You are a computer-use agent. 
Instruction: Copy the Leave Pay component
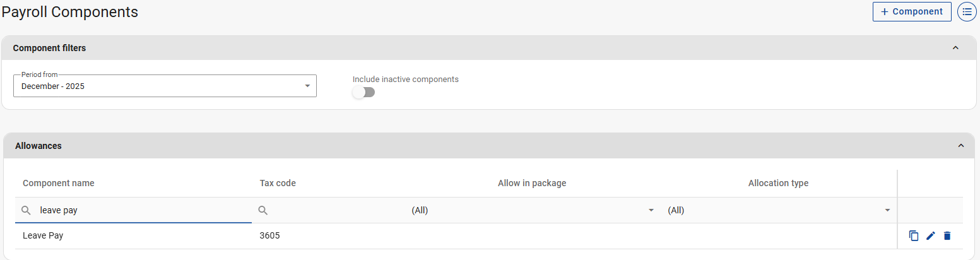[x=914, y=236]
